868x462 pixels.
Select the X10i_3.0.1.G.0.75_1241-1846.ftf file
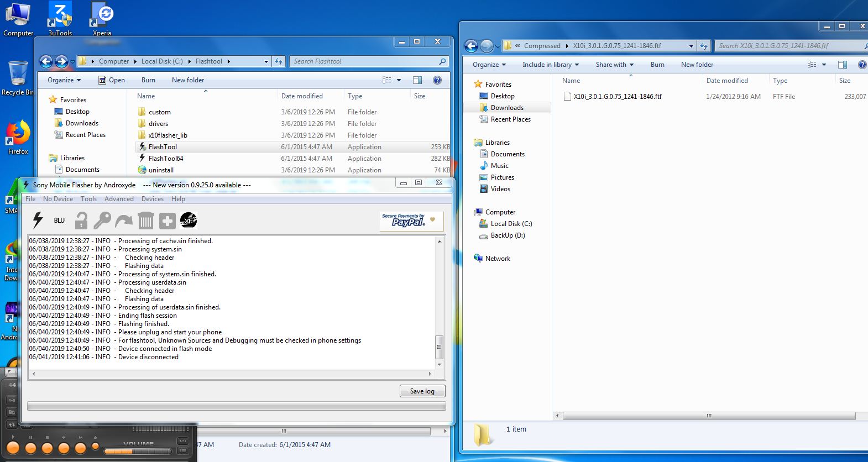[618, 97]
